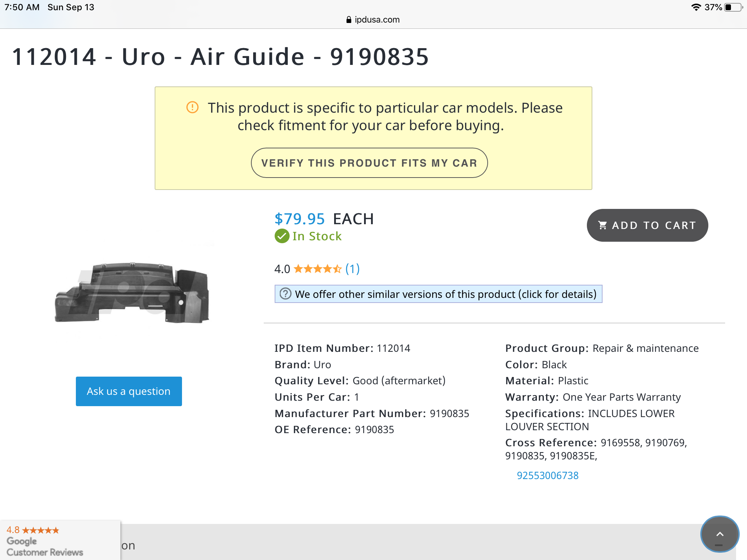Tap the Wi-Fi status icon

point(696,7)
